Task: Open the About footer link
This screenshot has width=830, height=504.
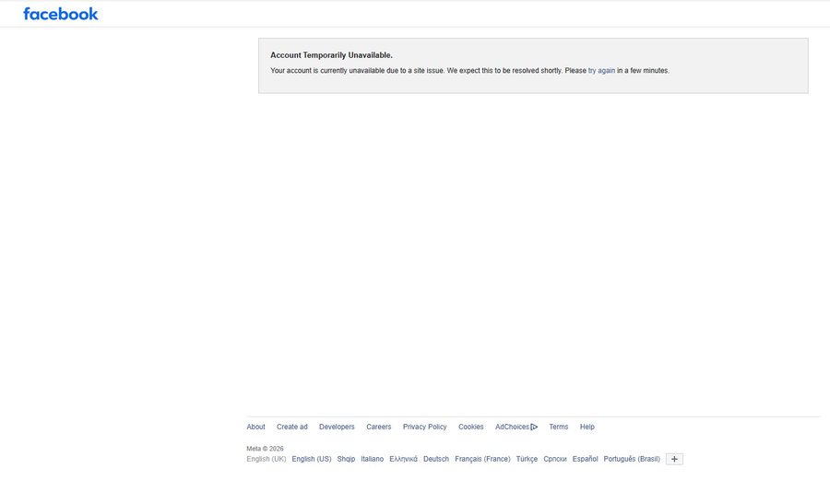Action: click(x=255, y=427)
